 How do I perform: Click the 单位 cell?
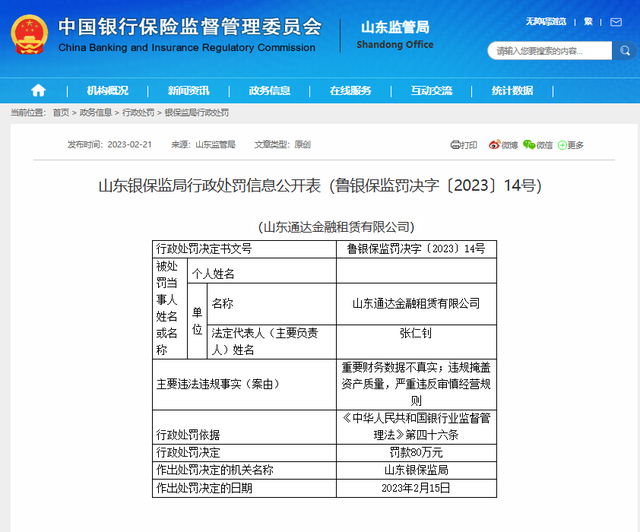click(x=198, y=321)
